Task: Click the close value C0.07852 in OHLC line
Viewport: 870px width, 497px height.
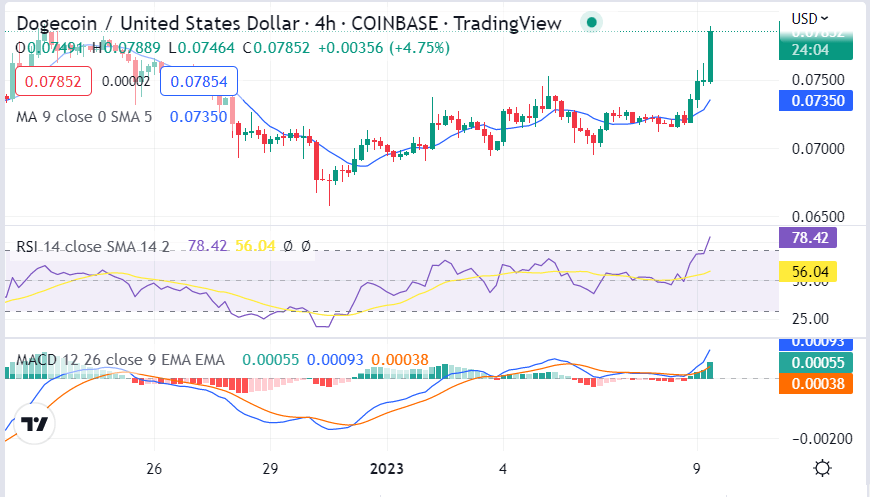Action: 276,48
